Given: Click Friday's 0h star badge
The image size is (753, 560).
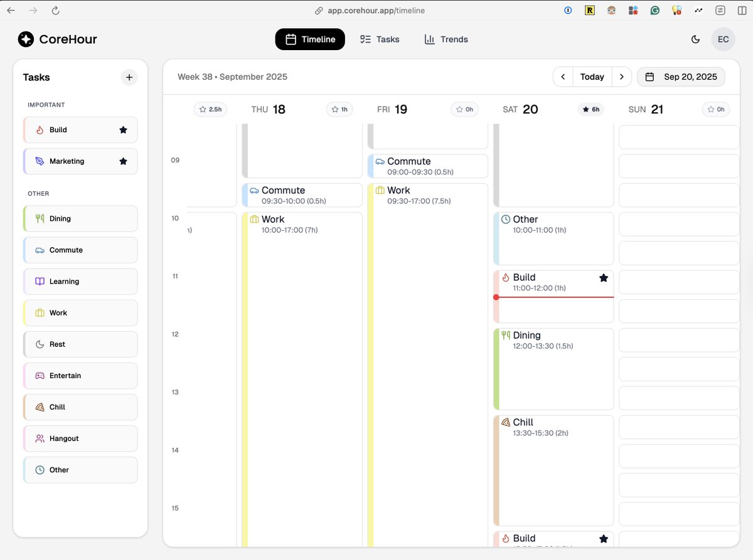Looking at the screenshot, I should [464, 109].
